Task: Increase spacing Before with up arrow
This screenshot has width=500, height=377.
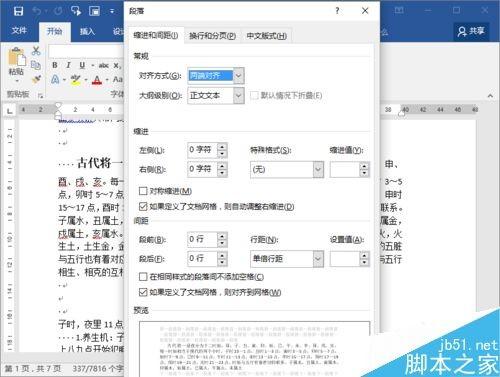Action: (222, 236)
